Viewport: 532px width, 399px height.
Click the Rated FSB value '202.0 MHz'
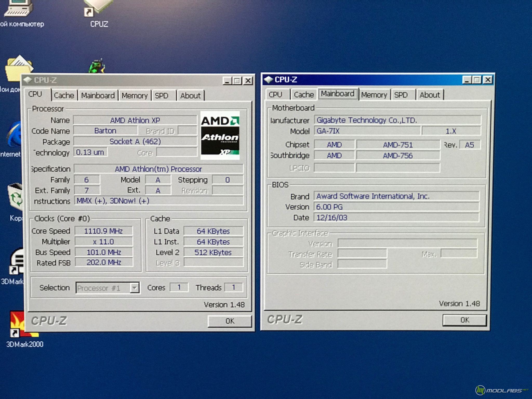tap(104, 262)
